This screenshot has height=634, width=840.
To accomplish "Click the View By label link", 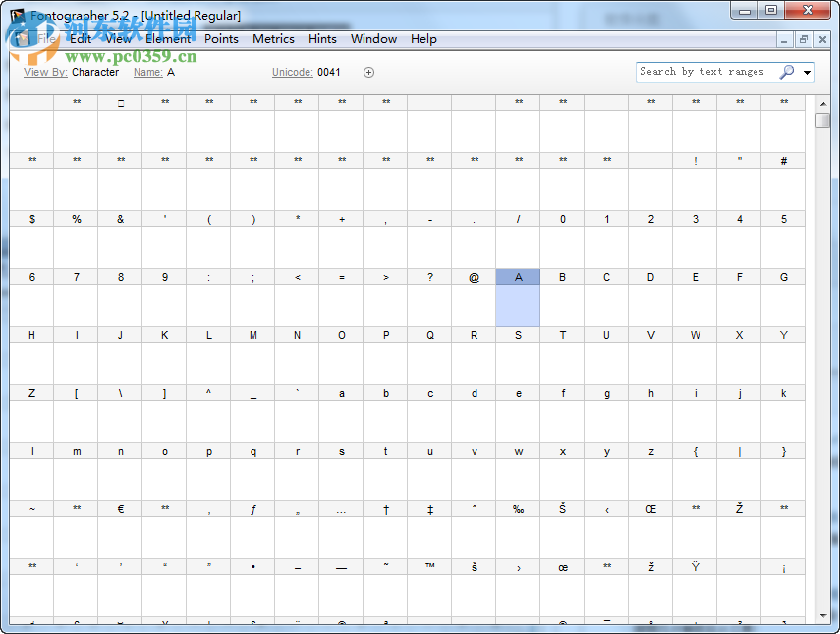I will click(x=45, y=73).
